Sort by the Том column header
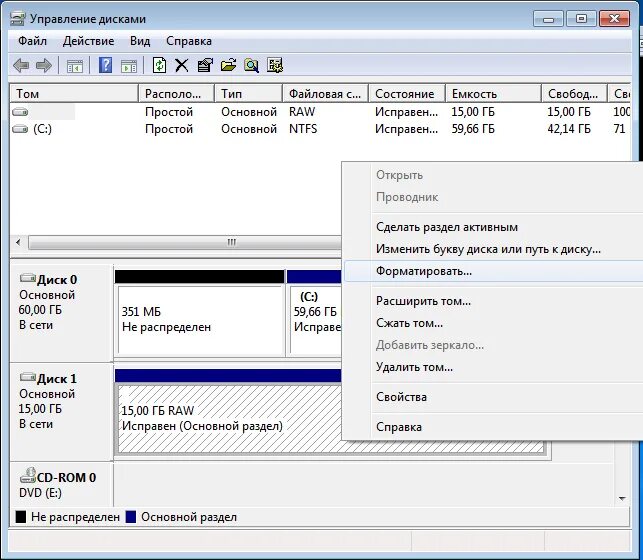This screenshot has width=643, height=560. 74,93
